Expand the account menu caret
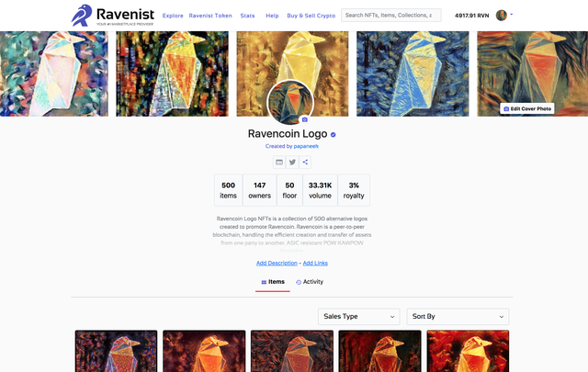The height and width of the screenshot is (372, 588). tap(512, 15)
